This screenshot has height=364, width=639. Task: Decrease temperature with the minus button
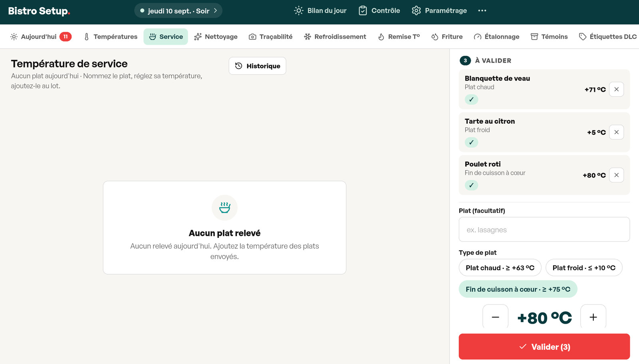click(495, 317)
